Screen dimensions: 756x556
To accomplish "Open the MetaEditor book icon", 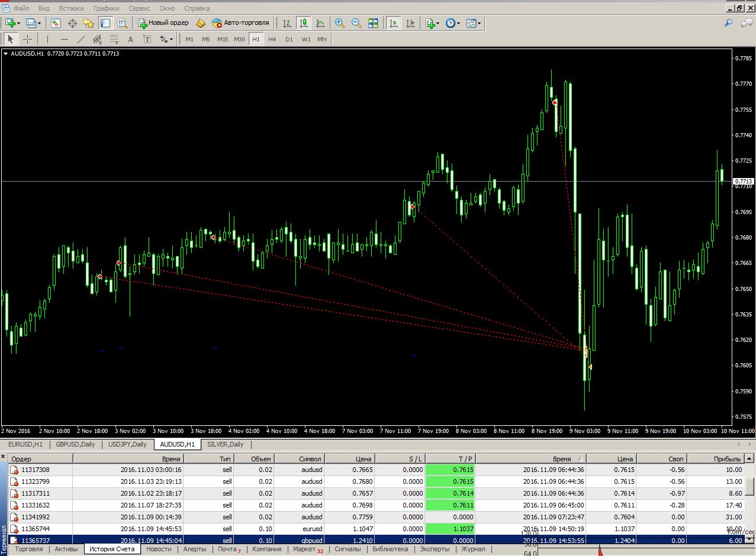I will tap(201, 23).
